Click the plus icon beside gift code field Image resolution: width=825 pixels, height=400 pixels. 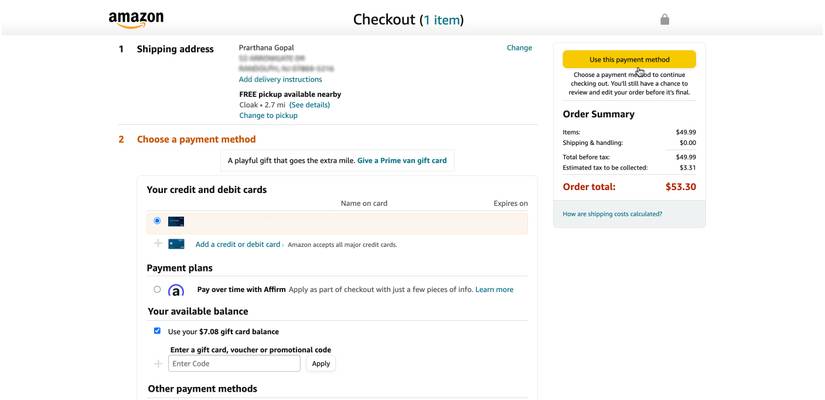coord(158,364)
